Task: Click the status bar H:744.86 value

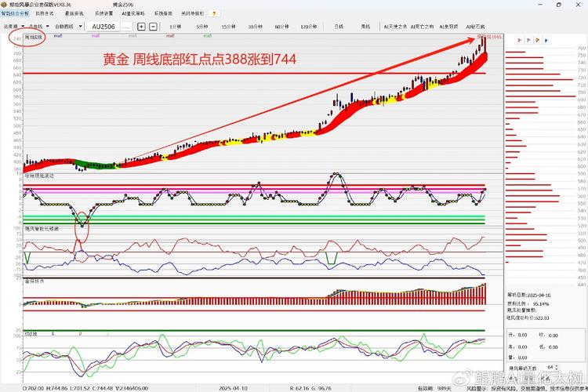Action: (x=57, y=388)
